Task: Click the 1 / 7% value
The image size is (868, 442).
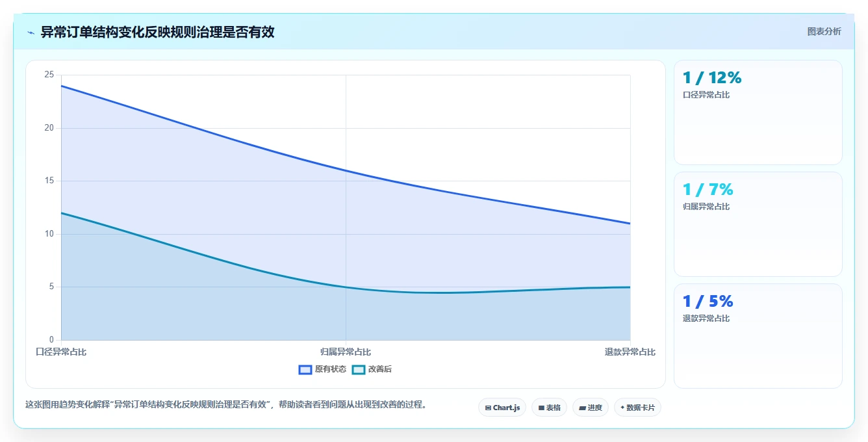Action: [708, 190]
